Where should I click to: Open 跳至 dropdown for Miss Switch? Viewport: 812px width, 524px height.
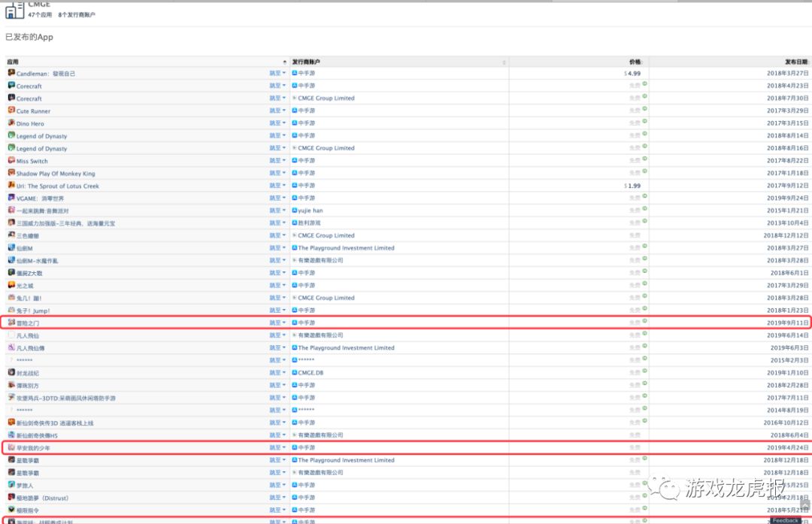click(277, 161)
